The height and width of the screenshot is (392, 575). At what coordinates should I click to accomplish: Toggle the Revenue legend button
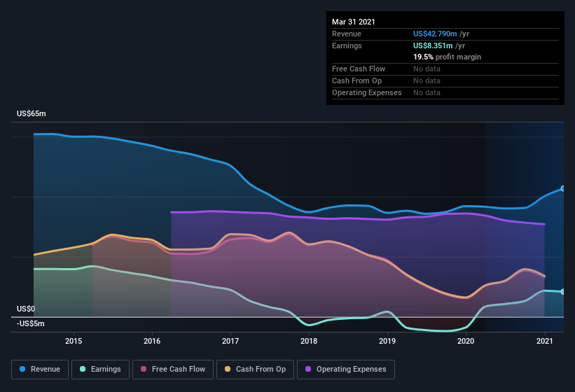click(x=40, y=370)
